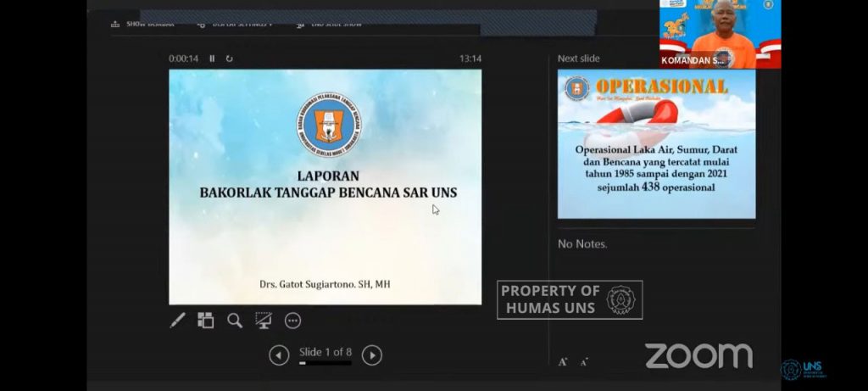This screenshot has height=391, width=868.
Task: Click the slide progress bar under Slide 1 of 8
Action: click(x=325, y=363)
